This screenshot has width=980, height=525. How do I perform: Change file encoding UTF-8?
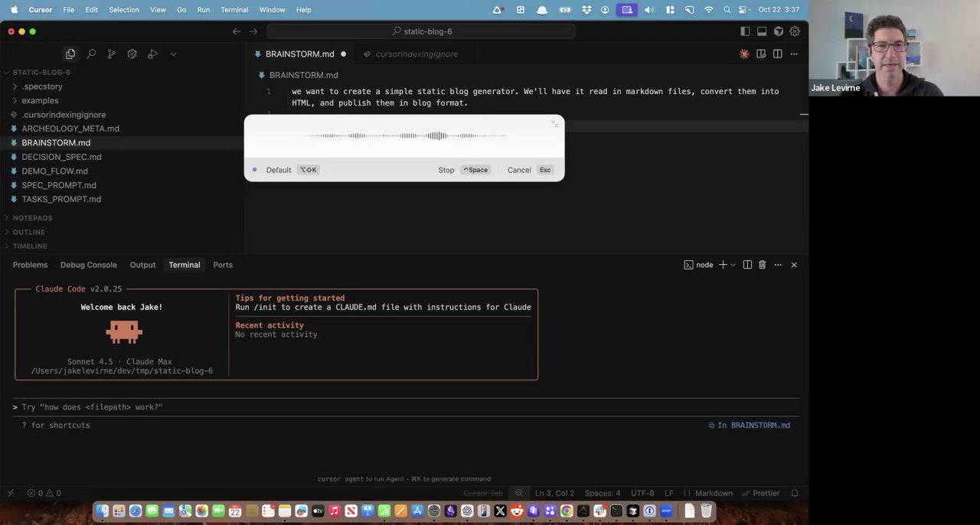[642, 493]
